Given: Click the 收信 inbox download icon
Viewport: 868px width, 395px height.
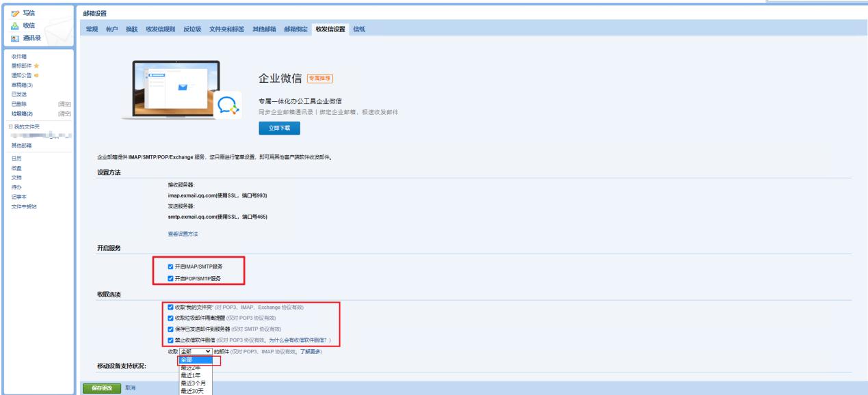Looking at the screenshot, I should 15,25.
